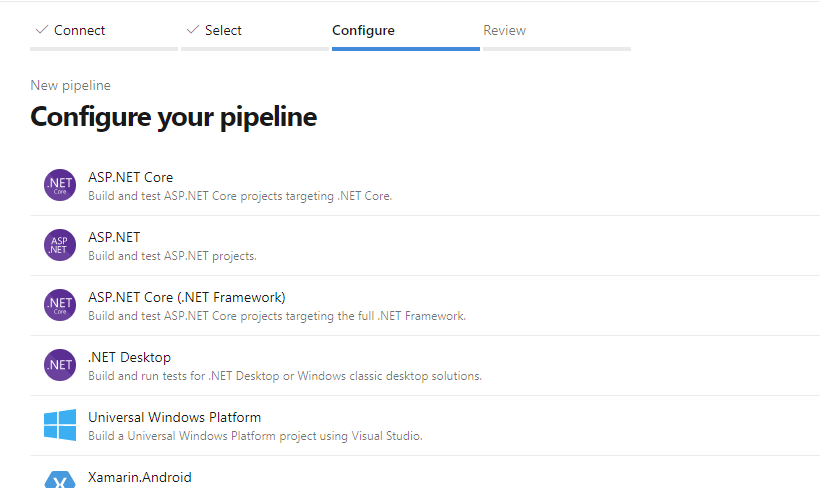Click 'Build and test ASP.NET Core projects targeting .NET Core.'

click(240, 196)
